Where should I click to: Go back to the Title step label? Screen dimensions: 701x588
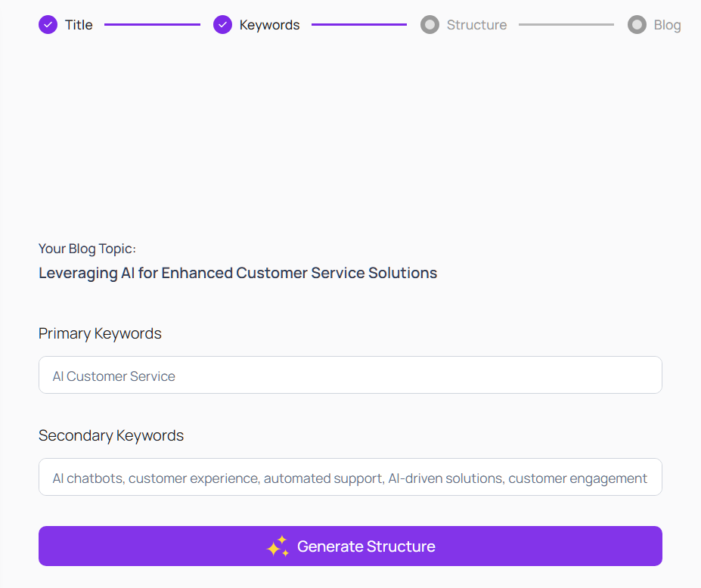[79, 25]
